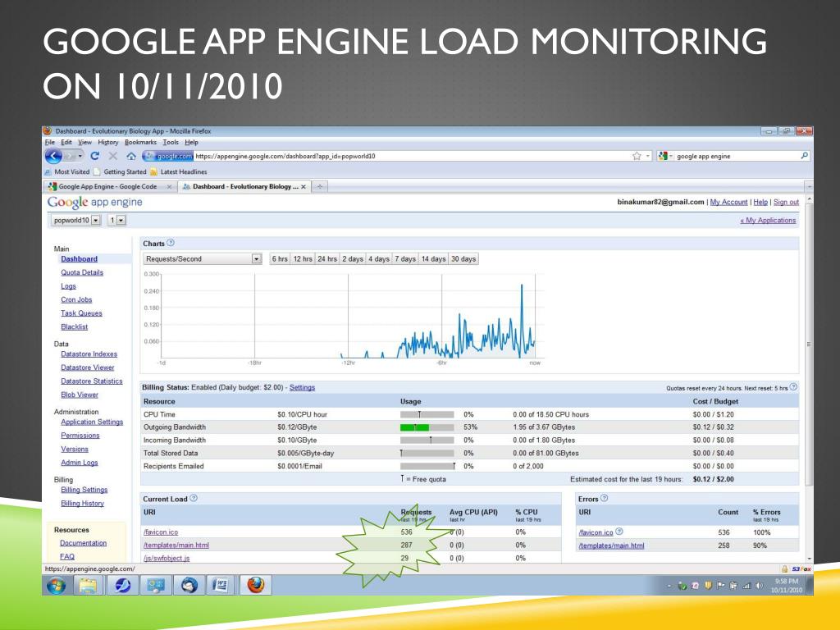Image resolution: width=840 pixels, height=630 pixels.
Task: Open the Logs link in sidebar
Action: point(69,286)
